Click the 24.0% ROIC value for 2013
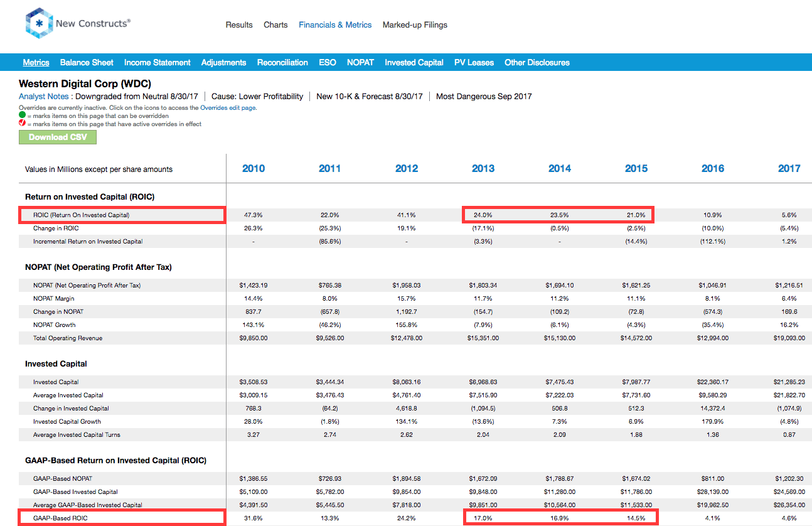 coord(483,215)
